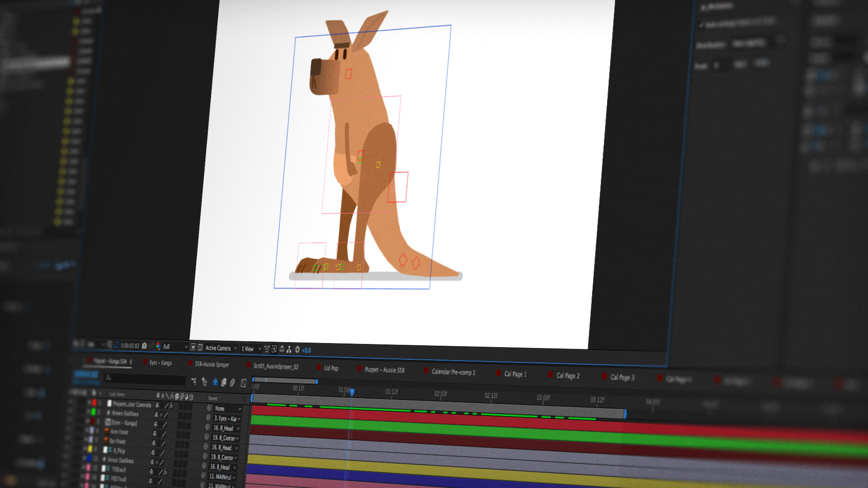Open the Full resolution dropdown
The height and width of the screenshot is (488, 868).
175,347
